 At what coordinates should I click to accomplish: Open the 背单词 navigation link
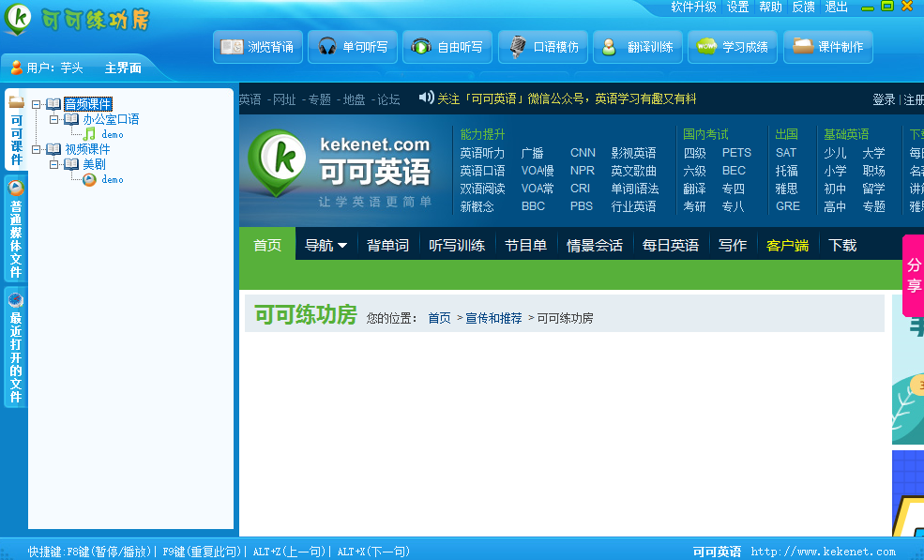click(387, 245)
